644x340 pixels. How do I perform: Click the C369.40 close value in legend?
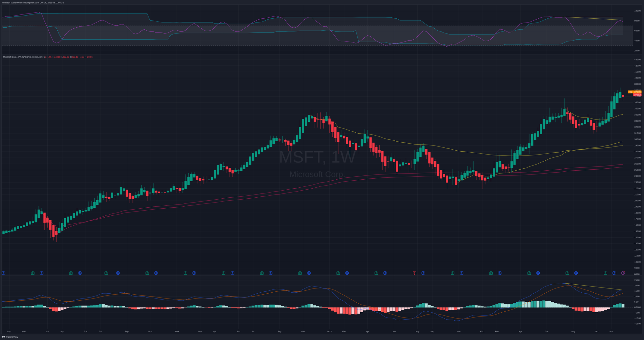click(74, 57)
